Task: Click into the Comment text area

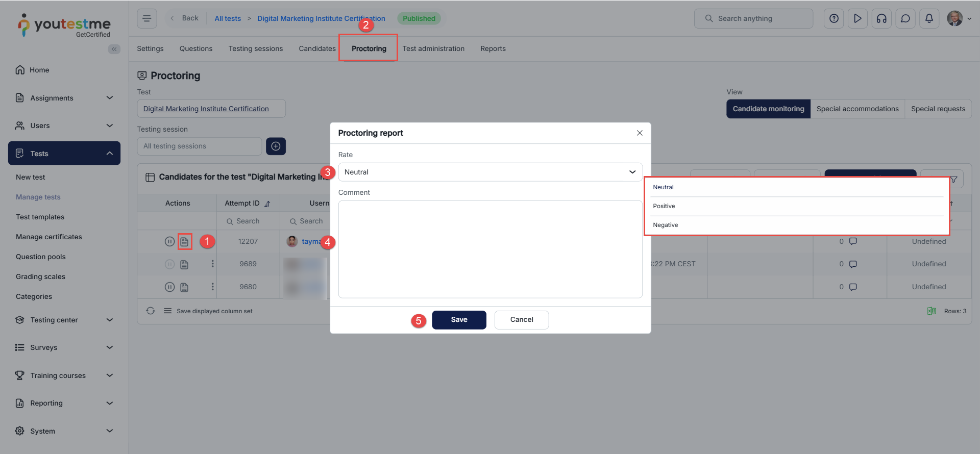Action: click(x=490, y=249)
